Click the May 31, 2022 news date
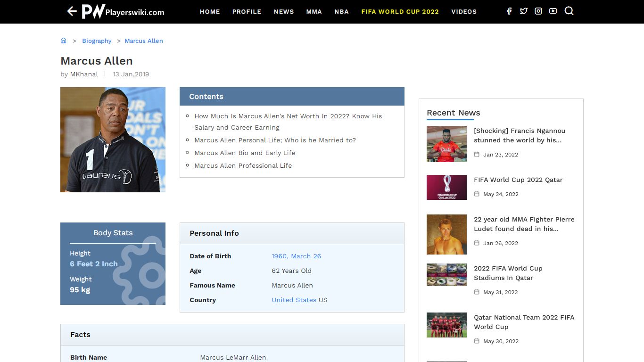The height and width of the screenshot is (362, 644). click(501, 292)
